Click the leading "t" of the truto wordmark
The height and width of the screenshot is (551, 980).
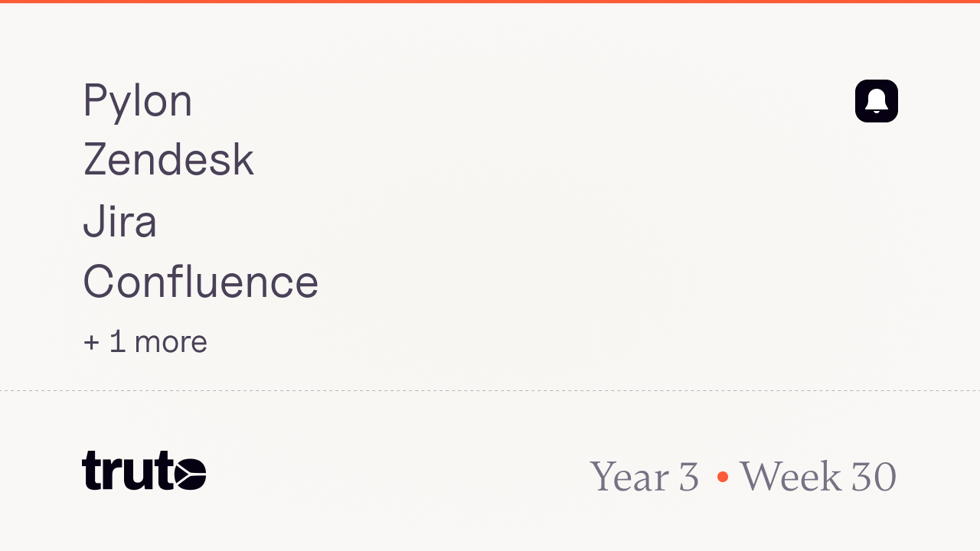pyautogui.click(x=91, y=470)
